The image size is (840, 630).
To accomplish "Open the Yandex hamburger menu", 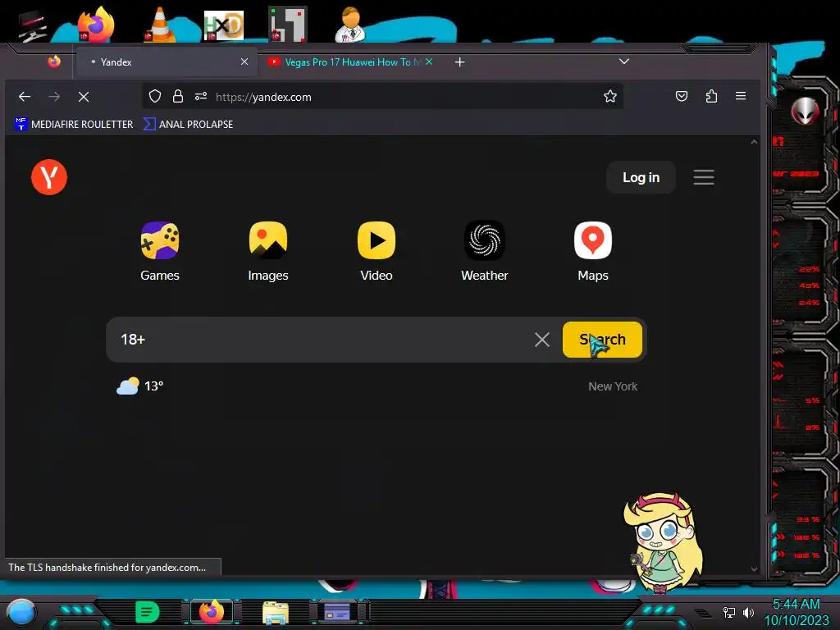I will click(x=703, y=177).
